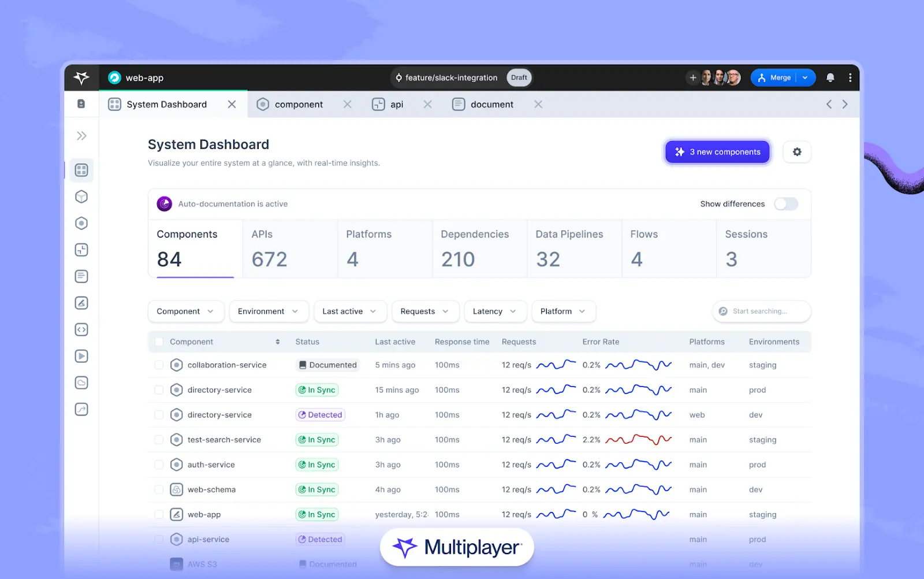
Task: Close the api tab
Action: coord(427,105)
